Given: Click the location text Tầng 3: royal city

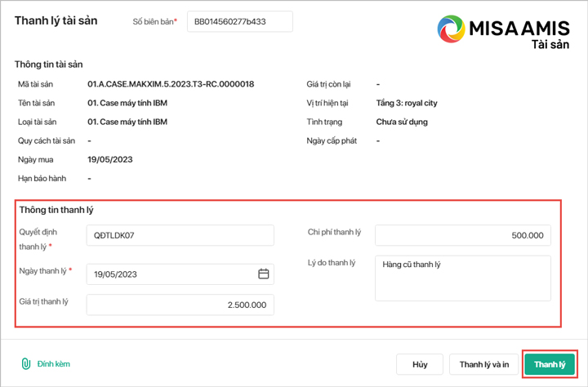Looking at the screenshot, I should point(407,103).
